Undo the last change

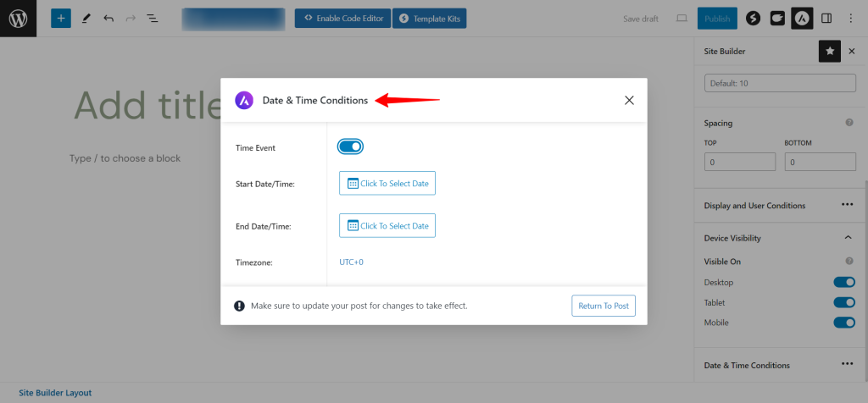click(x=108, y=19)
